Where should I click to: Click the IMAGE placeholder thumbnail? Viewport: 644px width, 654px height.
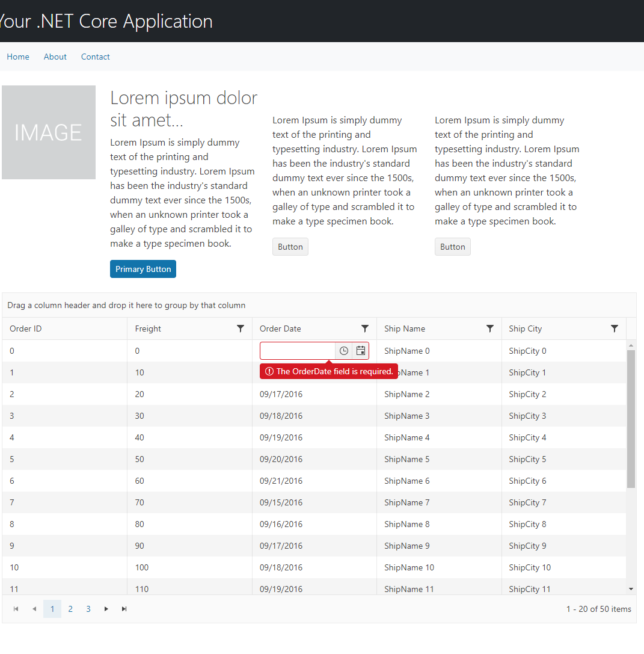[x=49, y=132]
